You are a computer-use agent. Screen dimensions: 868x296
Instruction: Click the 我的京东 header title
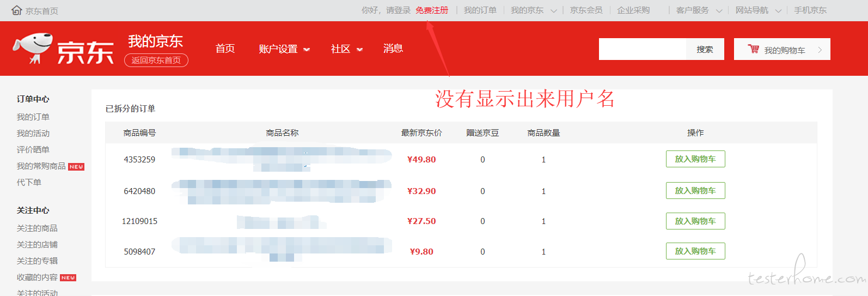pos(156,41)
